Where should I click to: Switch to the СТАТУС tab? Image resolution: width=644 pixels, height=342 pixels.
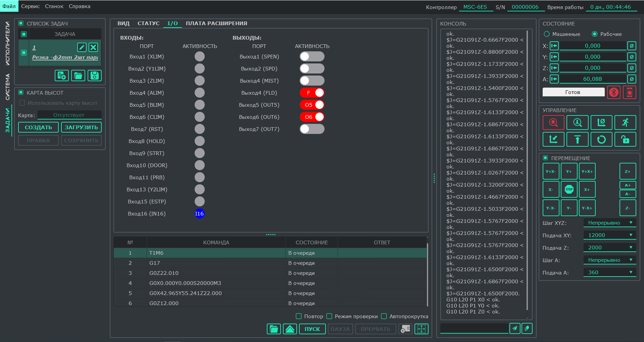(148, 23)
